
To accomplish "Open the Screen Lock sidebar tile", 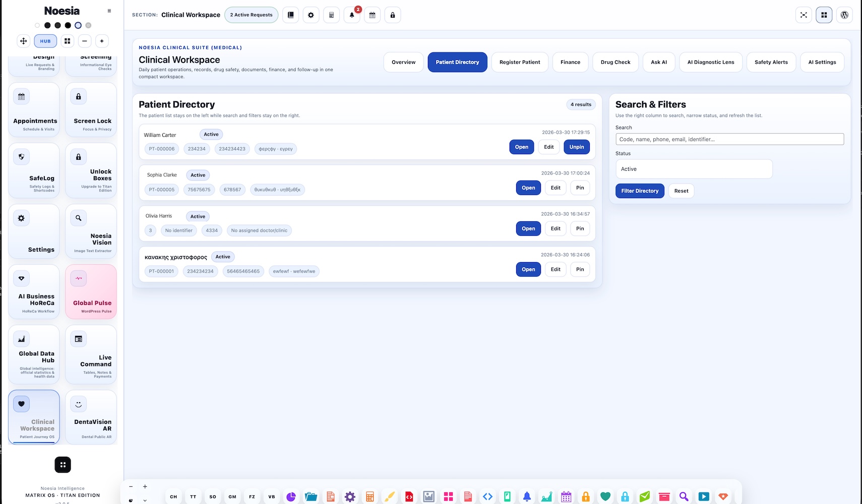I will pyautogui.click(x=91, y=110).
